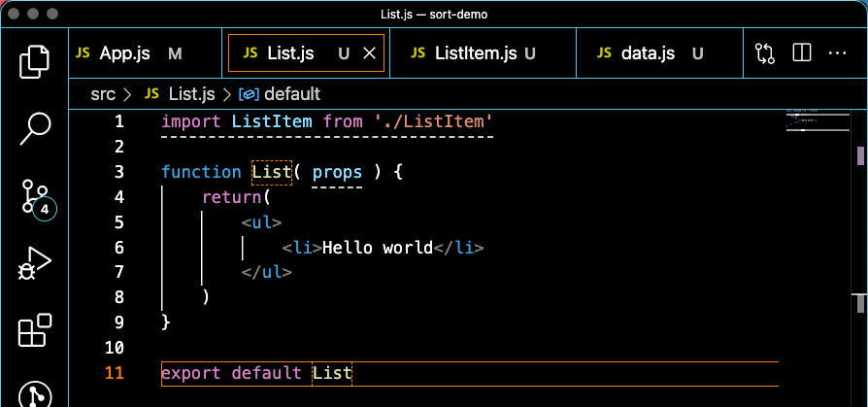Close the List.js tab
The height and width of the screenshot is (407, 868).
[x=369, y=53]
